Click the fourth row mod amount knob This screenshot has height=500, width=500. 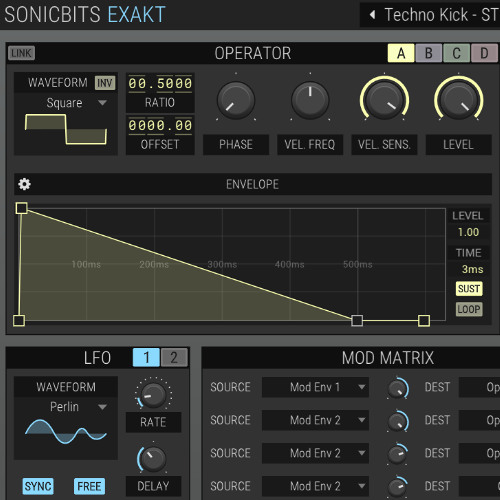[x=397, y=487]
